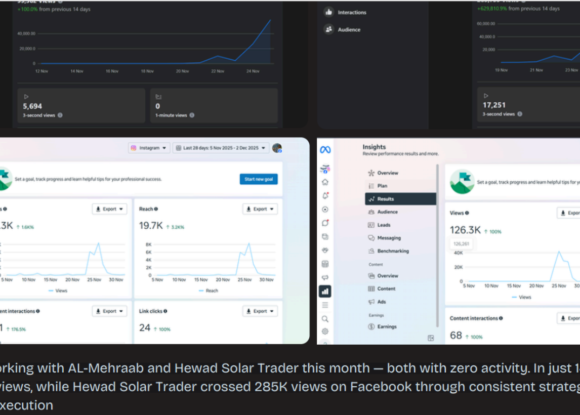Click the peak of the Reach chart
Screen dimensions: 580x415
pyautogui.click(x=249, y=243)
